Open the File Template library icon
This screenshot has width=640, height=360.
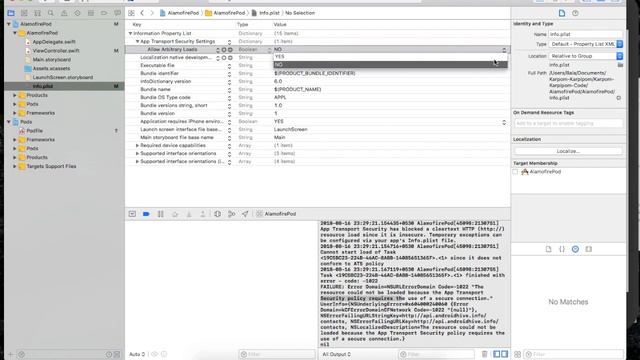(x=548, y=249)
